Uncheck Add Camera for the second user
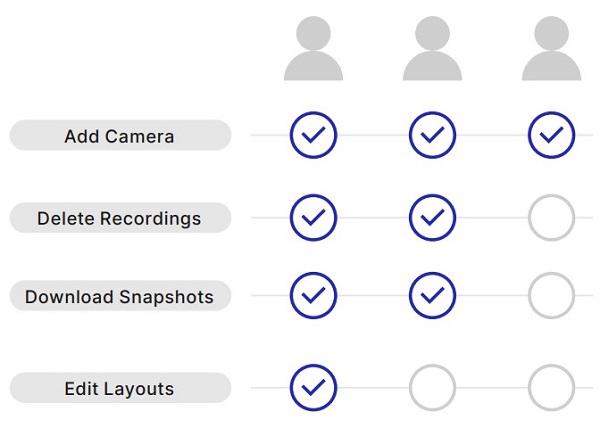The width and height of the screenshot is (600, 428). coord(432,136)
